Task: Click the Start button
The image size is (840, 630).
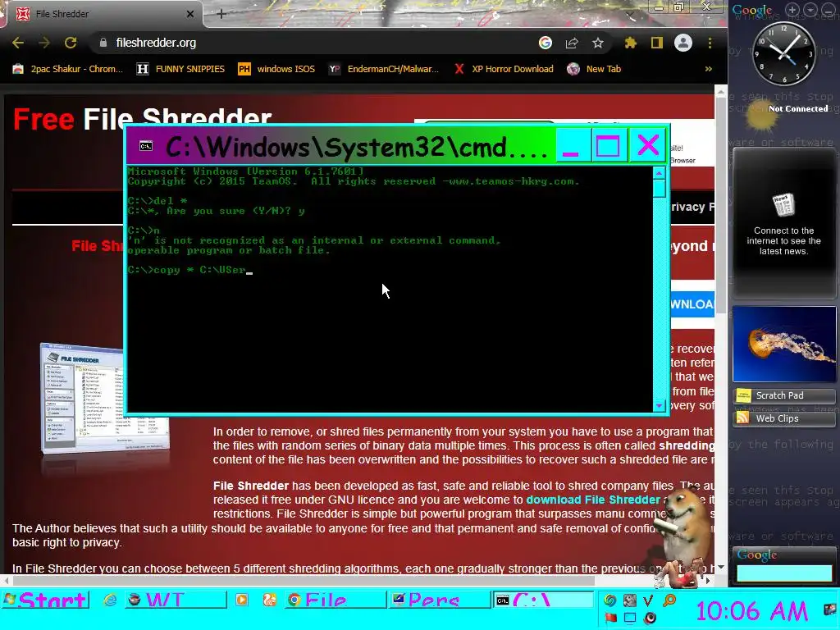Action: coord(45,600)
